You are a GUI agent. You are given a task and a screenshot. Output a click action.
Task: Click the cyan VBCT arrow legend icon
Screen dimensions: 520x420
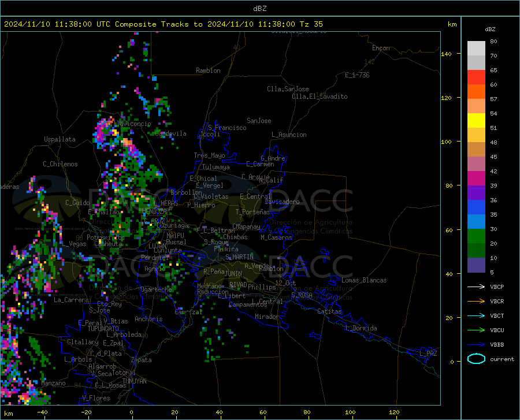pos(476,315)
